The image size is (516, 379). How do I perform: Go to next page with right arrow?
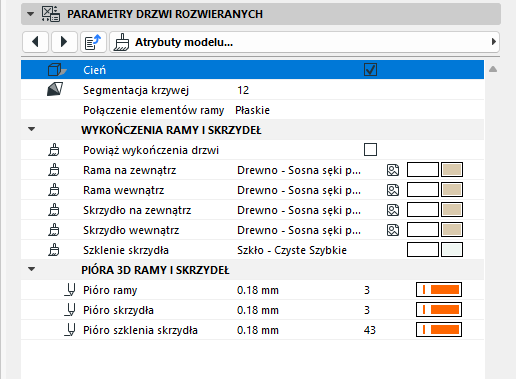pos(64,42)
